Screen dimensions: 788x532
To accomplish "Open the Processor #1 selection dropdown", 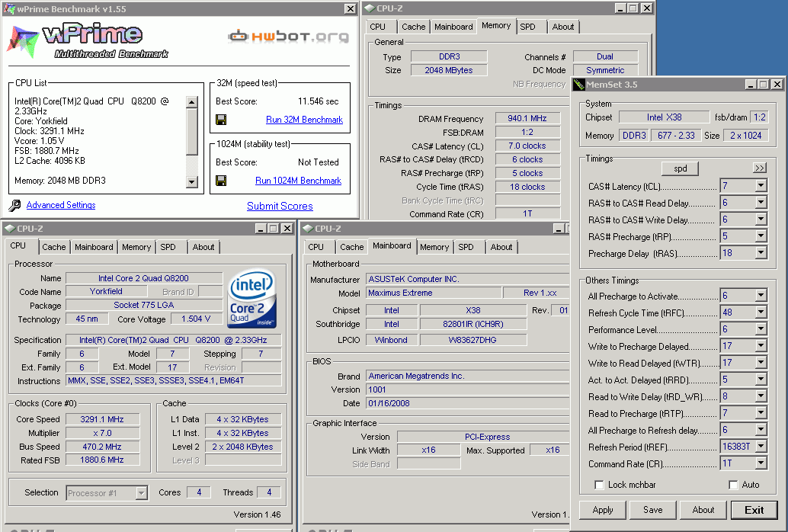I will [141, 493].
